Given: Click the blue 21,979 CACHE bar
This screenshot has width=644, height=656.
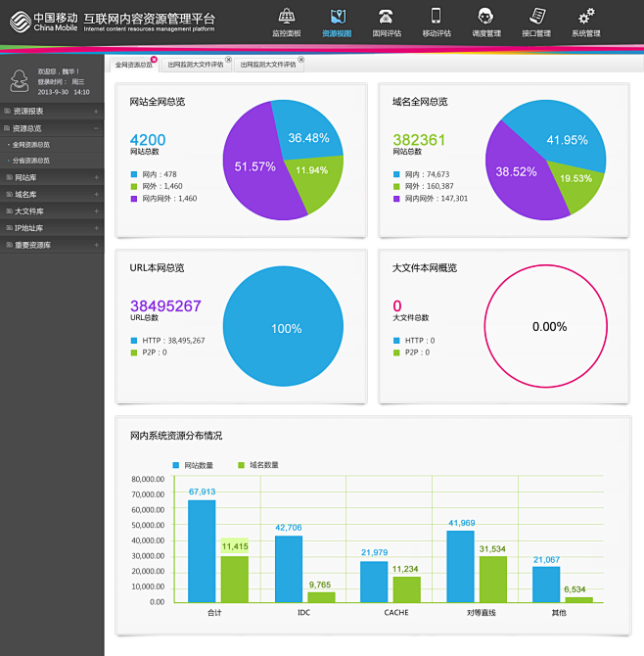Looking at the screenshot, I should tap(374, 582).
